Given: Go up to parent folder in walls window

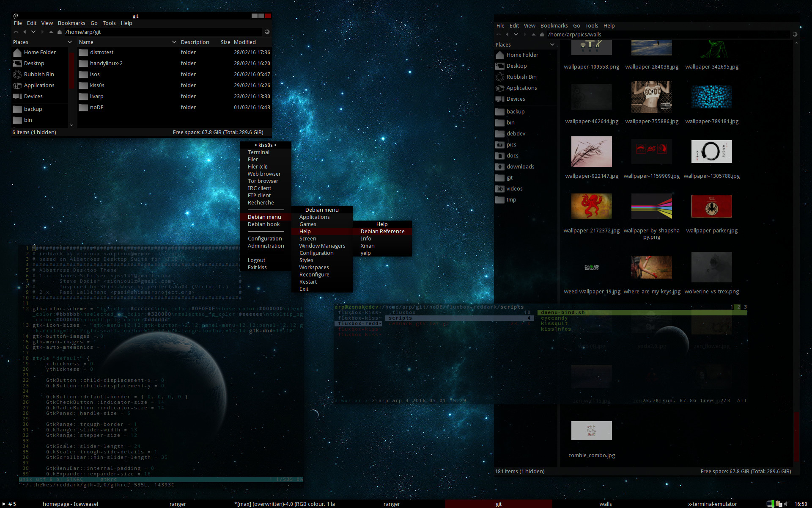Looking at the screenshot, I should [534, 34].
